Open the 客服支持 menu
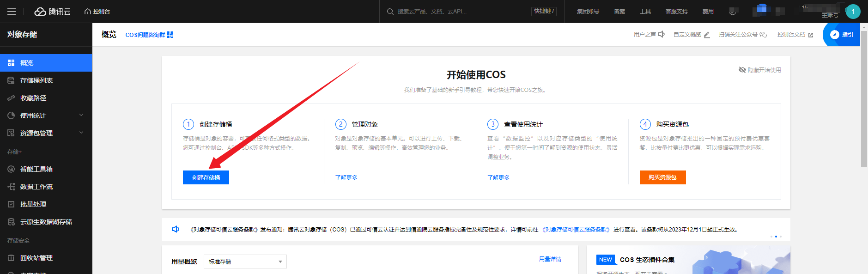Viewport: 868px width, 274px height. 677,12
